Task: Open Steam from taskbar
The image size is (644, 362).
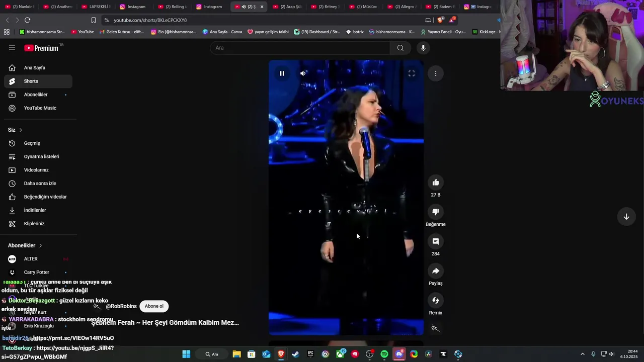Action: pos(295,354)
